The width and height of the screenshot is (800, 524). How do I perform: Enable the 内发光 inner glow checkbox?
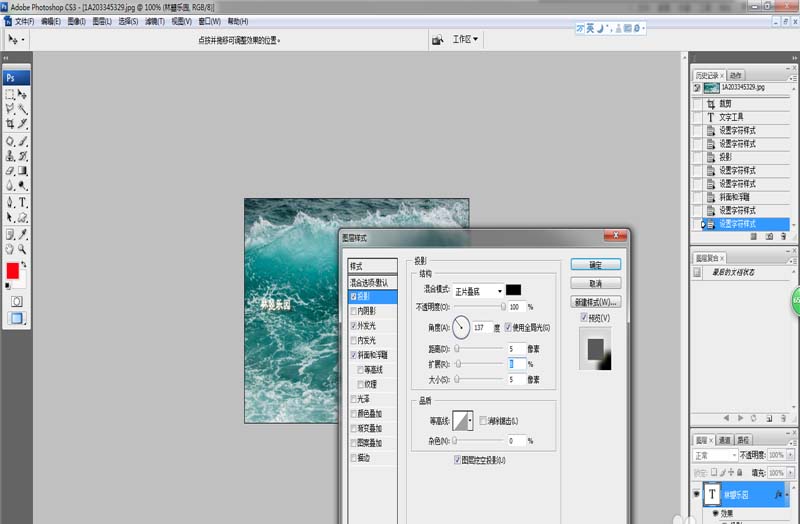(x=353, y=340)
